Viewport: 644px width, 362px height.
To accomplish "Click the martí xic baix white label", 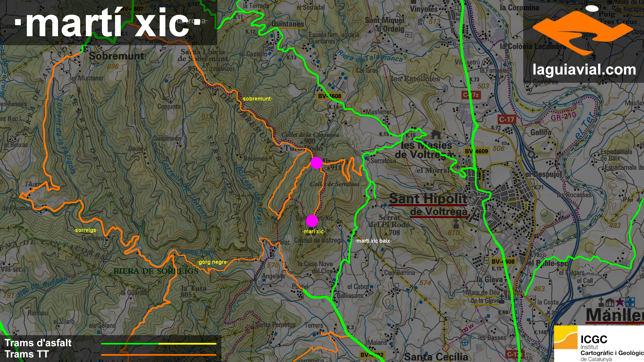I will tap(373, 241).
